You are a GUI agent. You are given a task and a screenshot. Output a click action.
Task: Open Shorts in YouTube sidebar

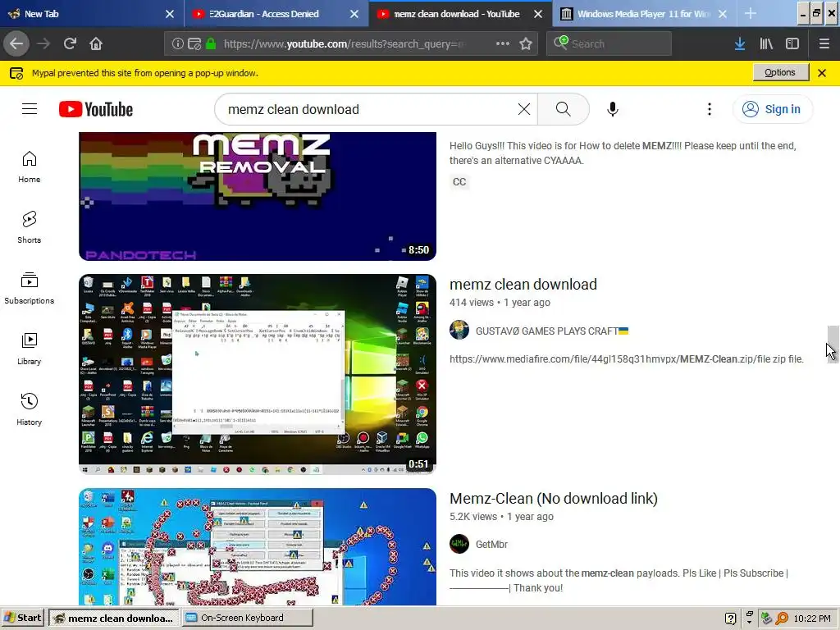coord(29,227)
